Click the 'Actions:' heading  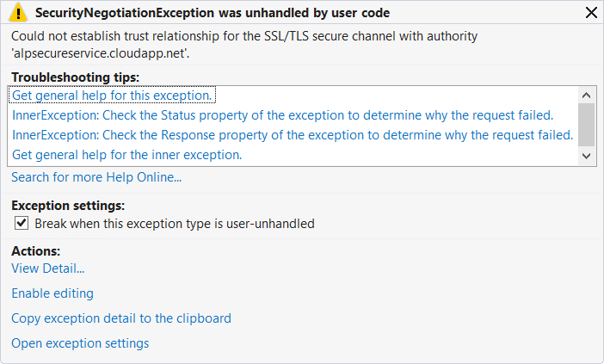36,251
